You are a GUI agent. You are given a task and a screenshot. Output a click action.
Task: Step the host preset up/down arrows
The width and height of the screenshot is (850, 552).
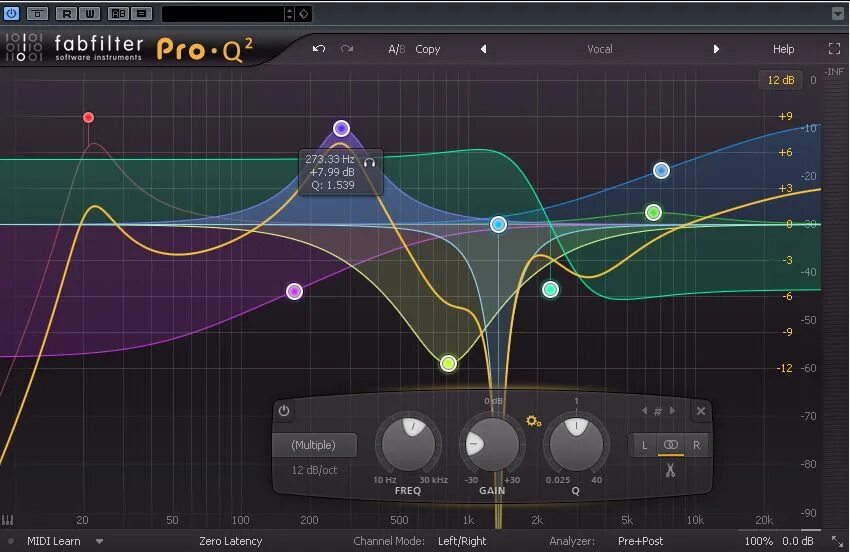click(289, 14)
